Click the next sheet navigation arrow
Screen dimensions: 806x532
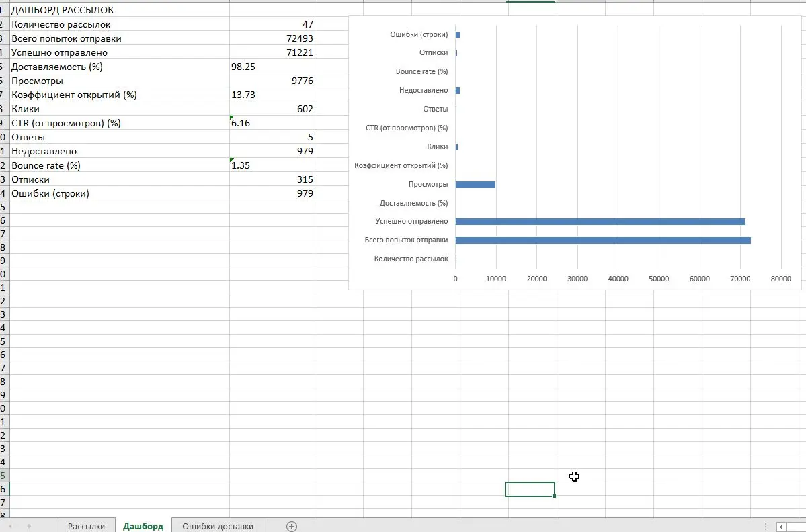click(x=29, y=527)
